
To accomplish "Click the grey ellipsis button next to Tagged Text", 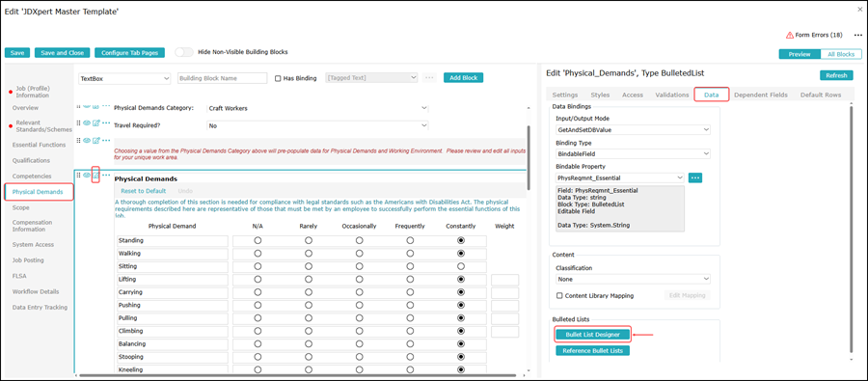I will click(x=429, y=78).
